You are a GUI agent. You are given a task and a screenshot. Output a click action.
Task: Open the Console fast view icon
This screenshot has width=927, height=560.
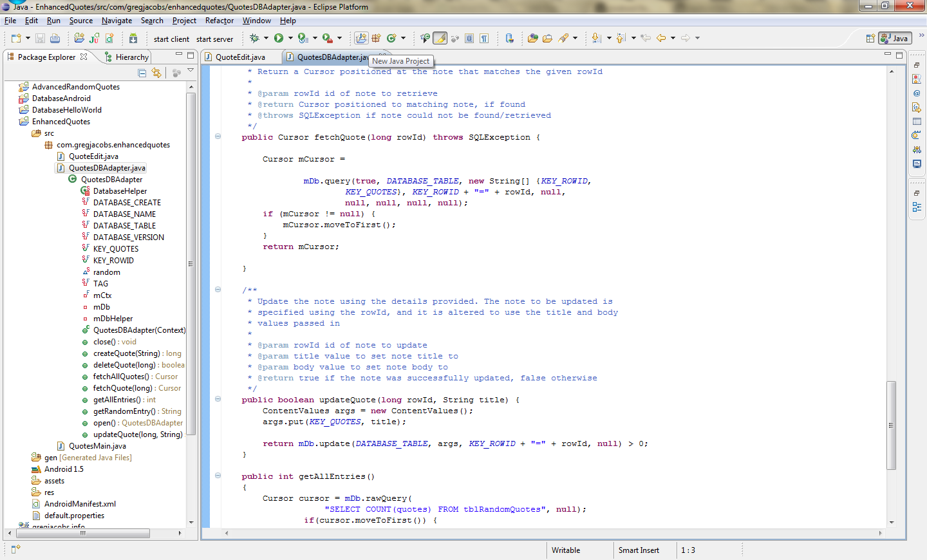tap(917, 164)
